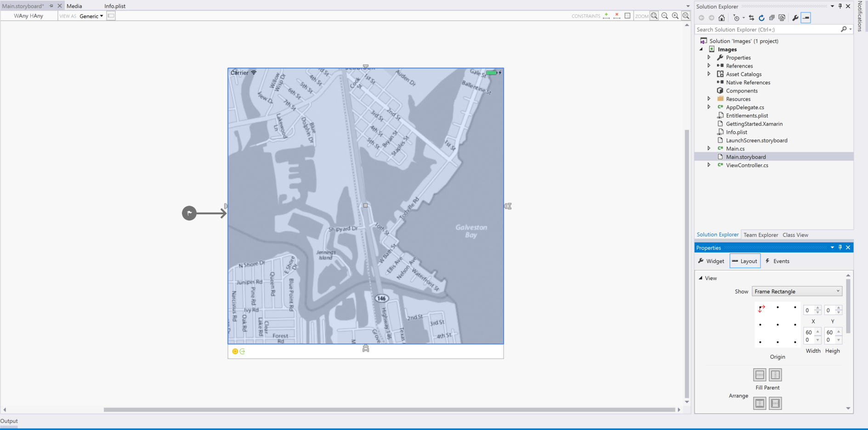Image resolution: width=868 pixels, height=430 pixels.
Task: Pin the Main.storyboard document tab
Action: [x=52, y=6]
